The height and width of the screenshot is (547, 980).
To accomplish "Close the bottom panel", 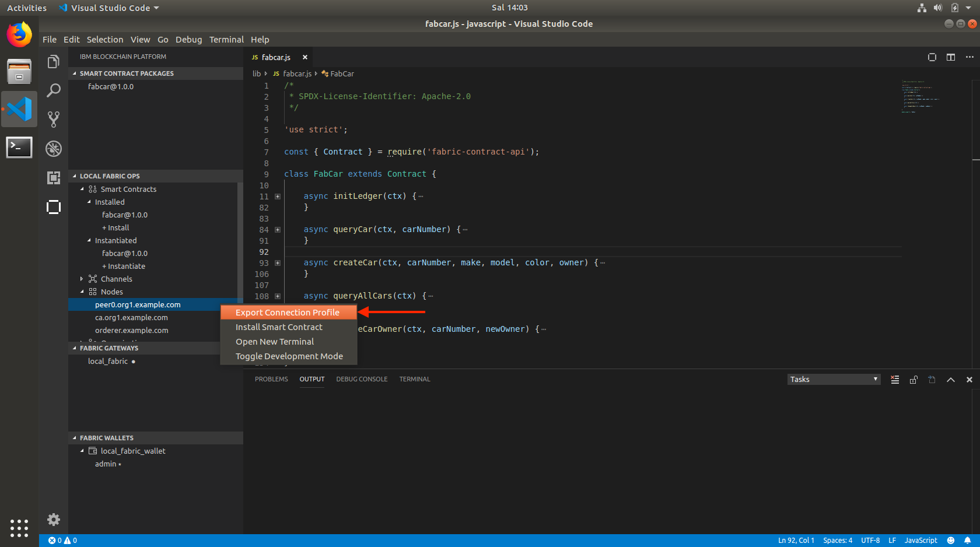I will tap(970, 380).
